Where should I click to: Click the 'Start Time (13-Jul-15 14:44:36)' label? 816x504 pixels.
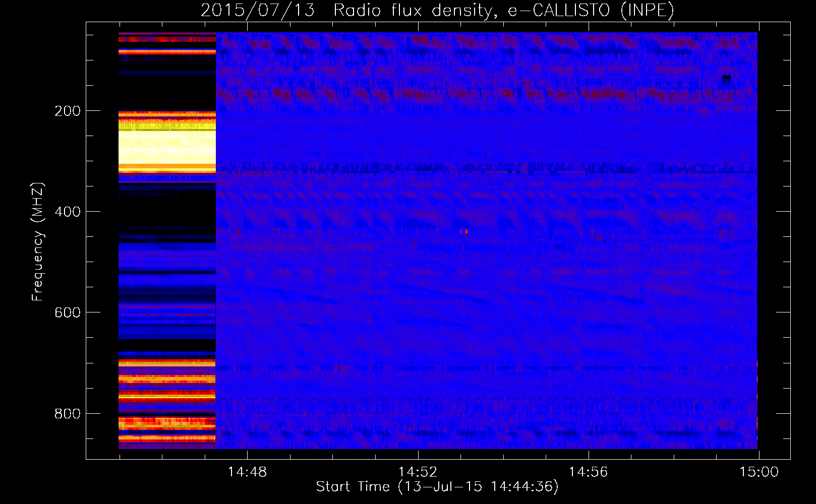pyautogui.click(x=437, y=487)
